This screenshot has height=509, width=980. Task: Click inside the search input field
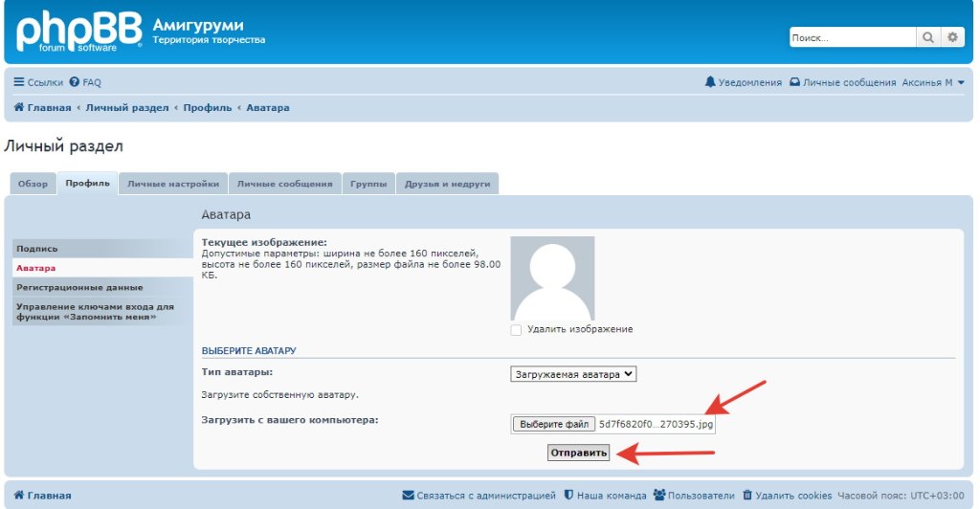852,37
